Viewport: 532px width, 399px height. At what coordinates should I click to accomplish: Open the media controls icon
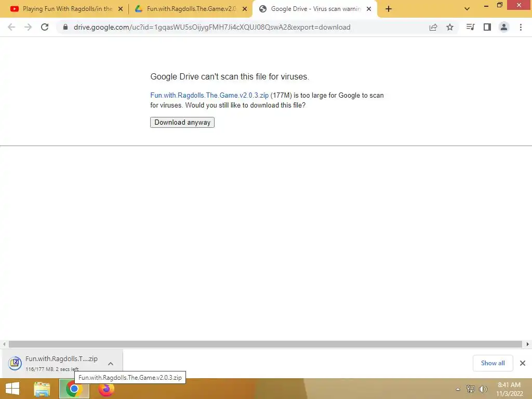point(470,27)
